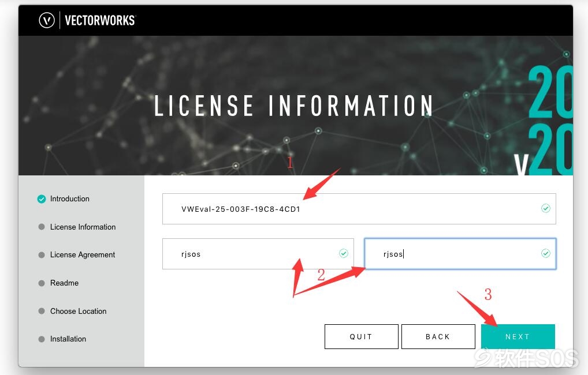Click the License Agreement step bullet

click(42, 255)
